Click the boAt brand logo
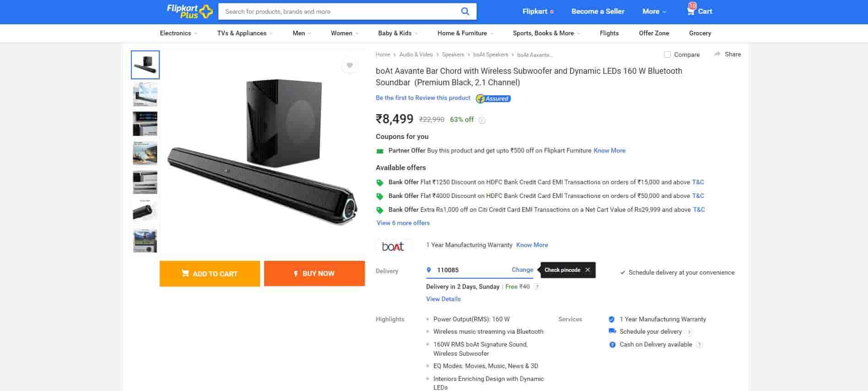Screen dimensions: 868x391 [x=393, y=246]
